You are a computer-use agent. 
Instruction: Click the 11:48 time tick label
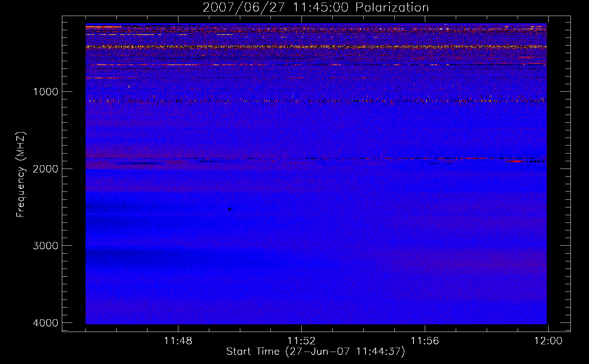[x=178, y=341]
